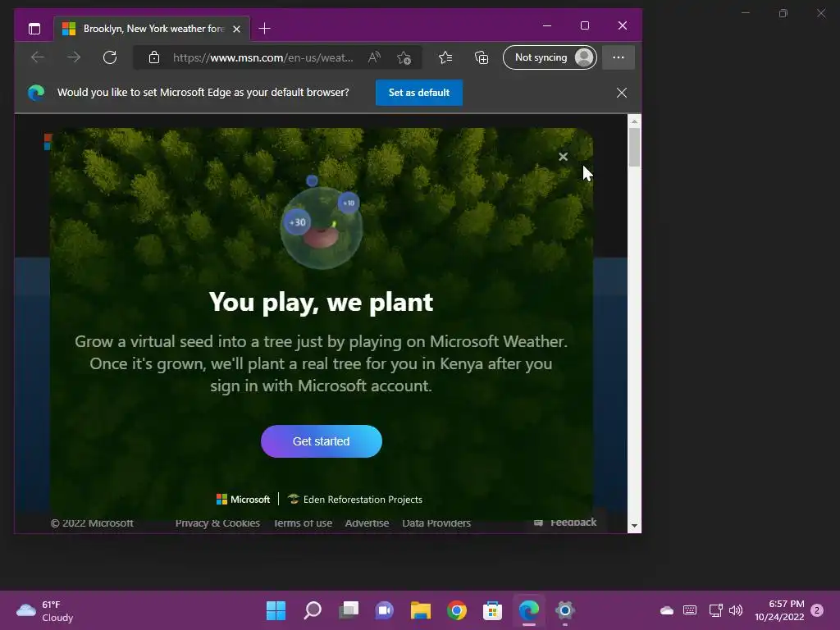Viewport: 840px width, 630px height.
Task: Open the Collections icon
Action: [x=482, y=57]
